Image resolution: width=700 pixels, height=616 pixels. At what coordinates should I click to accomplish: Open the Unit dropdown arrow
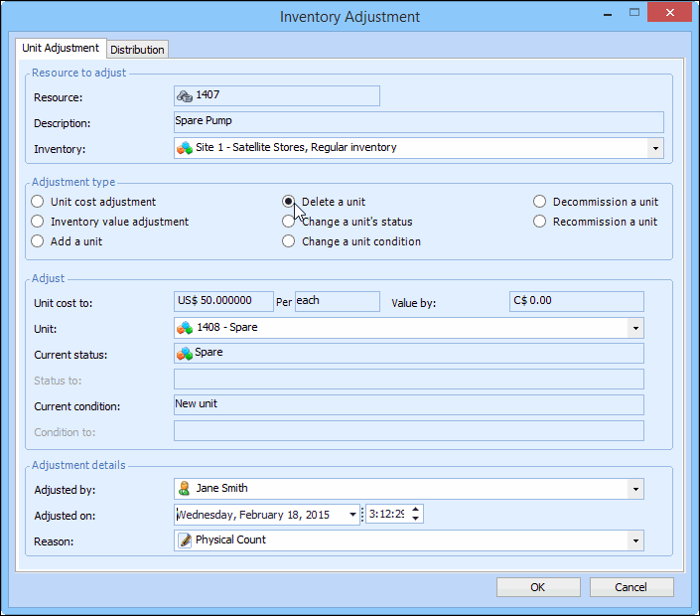(634, 328)
